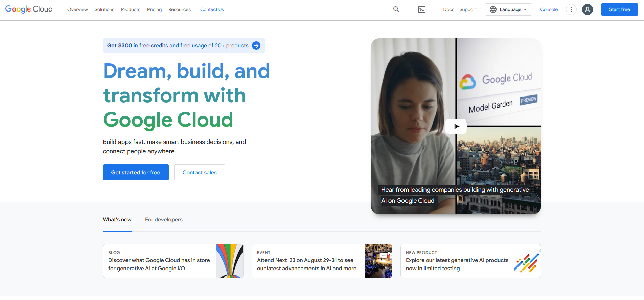This screenshot has height=300, width=644.
Task: Open the Next '23 event card
Action: pyautogui.click(x=322, y=261)
